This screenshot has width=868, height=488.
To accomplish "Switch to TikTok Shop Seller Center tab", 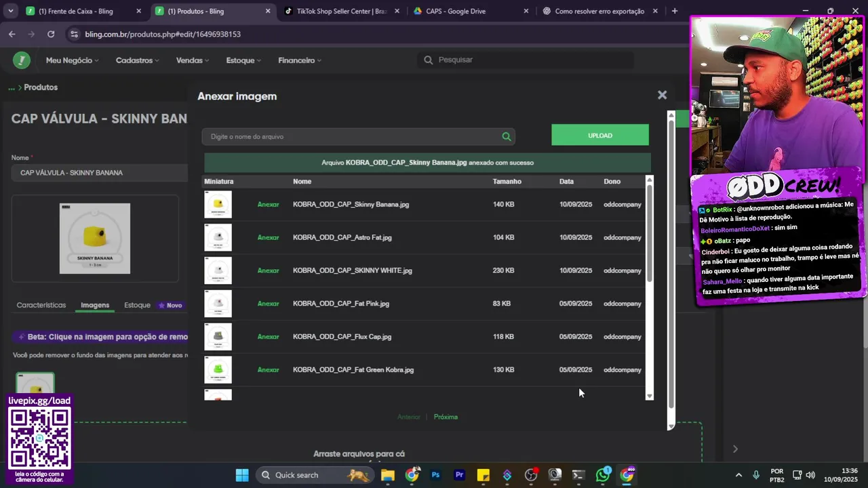I will pyautogui.click(x=342, y=11).
